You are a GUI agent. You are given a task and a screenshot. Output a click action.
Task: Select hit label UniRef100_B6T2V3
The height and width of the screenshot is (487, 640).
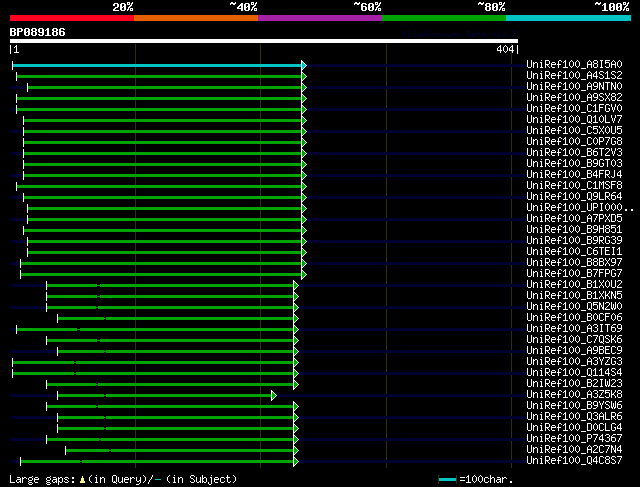pyautogui.click(x=574, y=152)
